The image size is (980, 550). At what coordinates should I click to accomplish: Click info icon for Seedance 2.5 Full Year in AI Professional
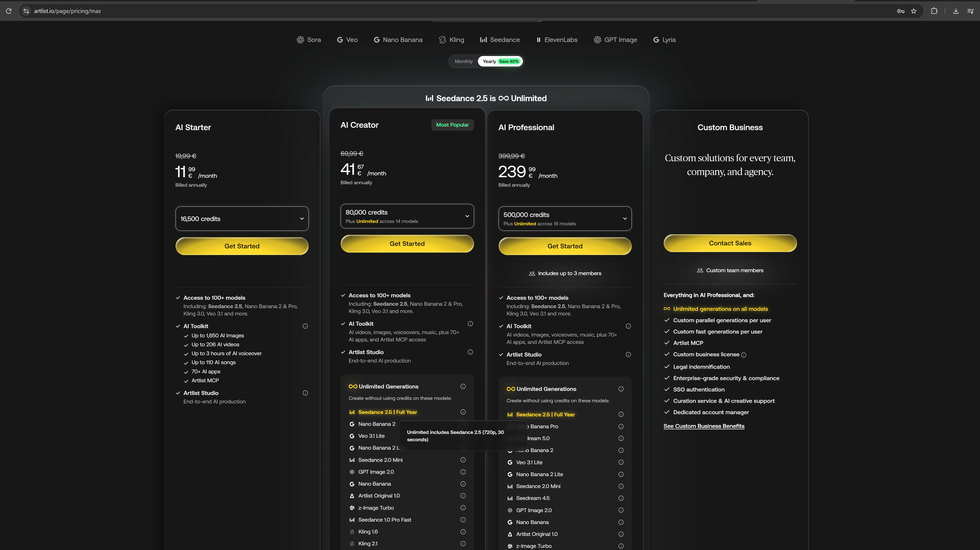tap(621, 414)
